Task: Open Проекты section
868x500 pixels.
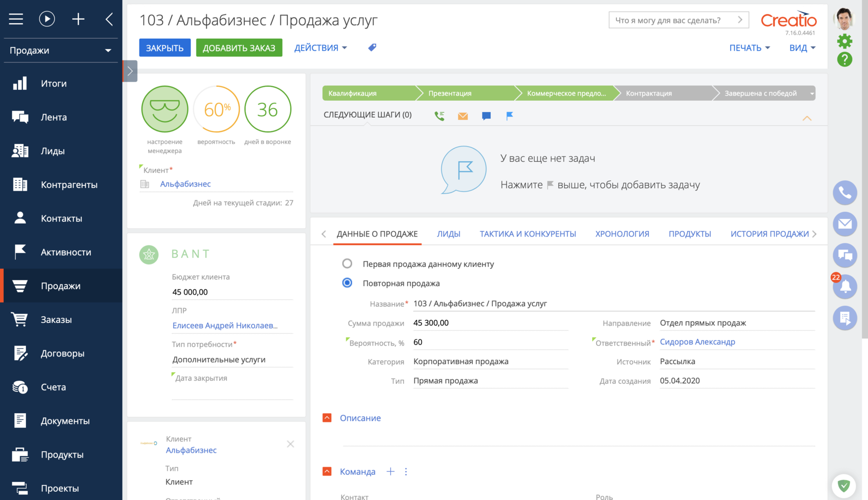Action: [x=61, y=488]
